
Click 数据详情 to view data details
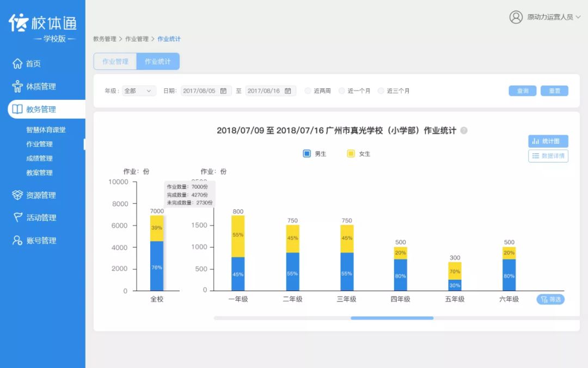548,156
